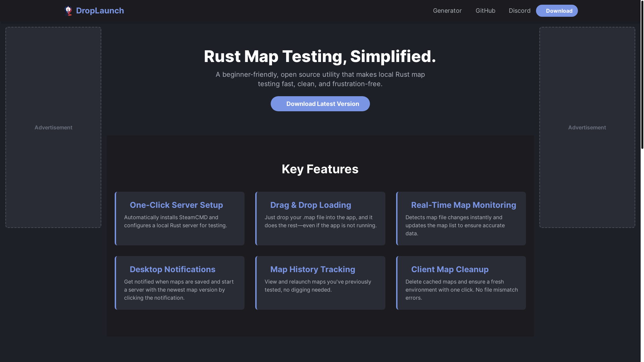
Task: Select the One-Click Server Setup card title
Action: coord(176,205)
